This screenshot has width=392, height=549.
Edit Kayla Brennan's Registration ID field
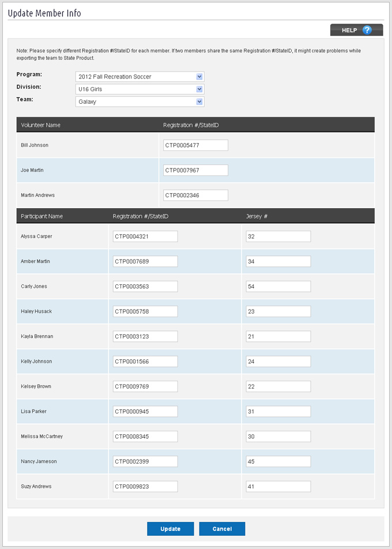(x=145, y=336)
